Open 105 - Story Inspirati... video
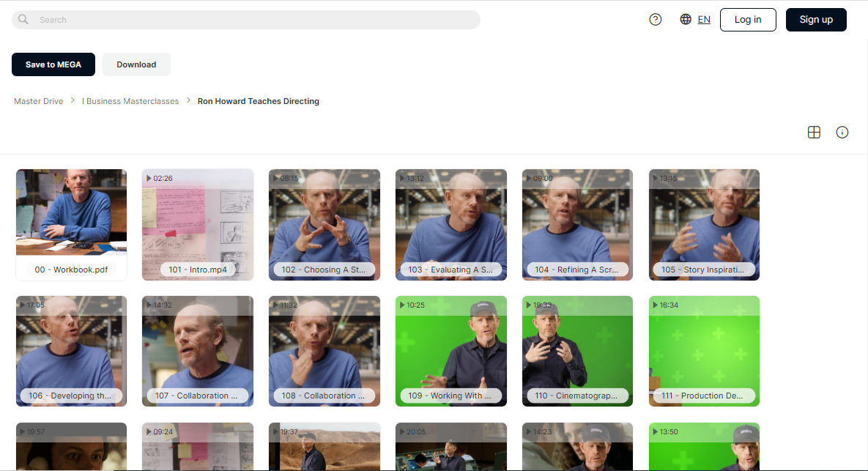The height and width of the screenshot is (471, 868). pos(704,225)
